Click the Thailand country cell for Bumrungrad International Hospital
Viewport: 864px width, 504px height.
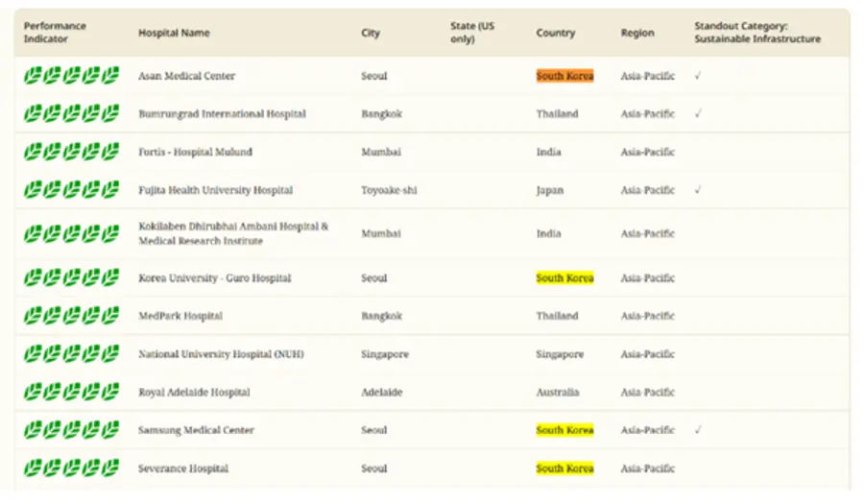coord(557,113)
